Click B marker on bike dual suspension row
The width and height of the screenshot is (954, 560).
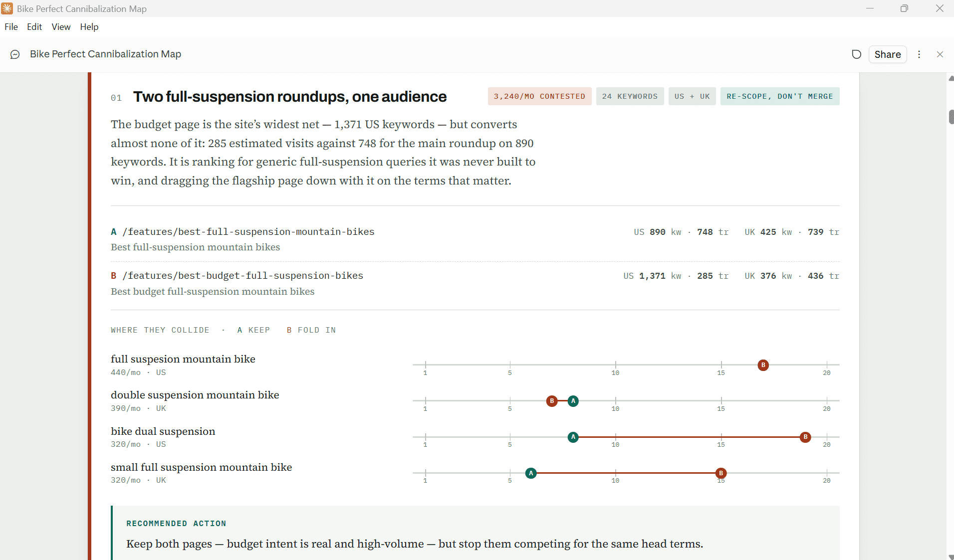coord(805,437)
